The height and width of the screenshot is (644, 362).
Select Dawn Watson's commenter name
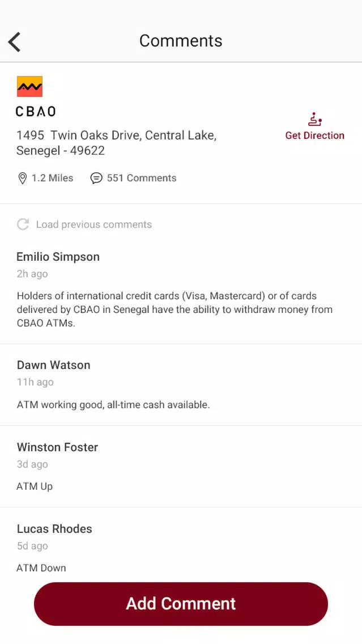(53, 365)
